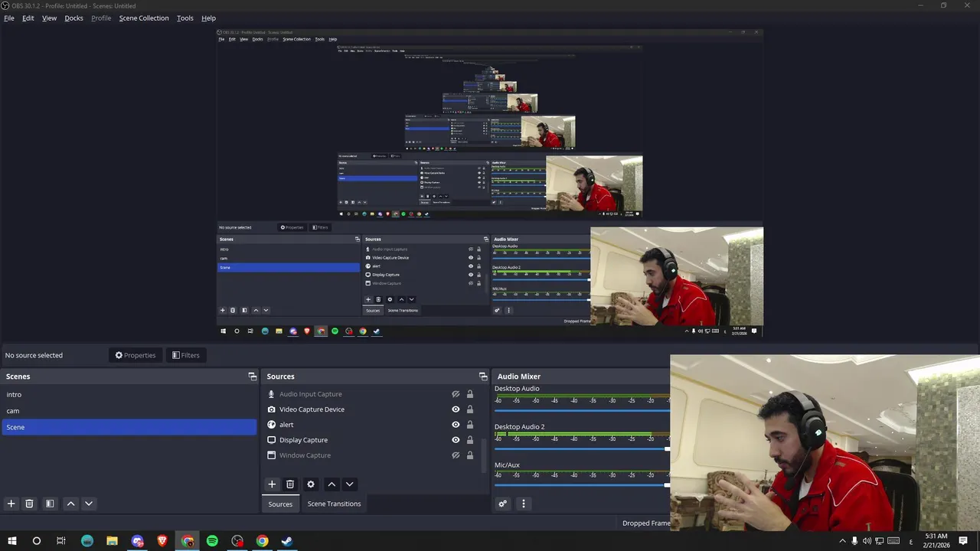Open the Docks menu
The height and width of the screenshot is (551, 980).
click(x=74, y=18)
